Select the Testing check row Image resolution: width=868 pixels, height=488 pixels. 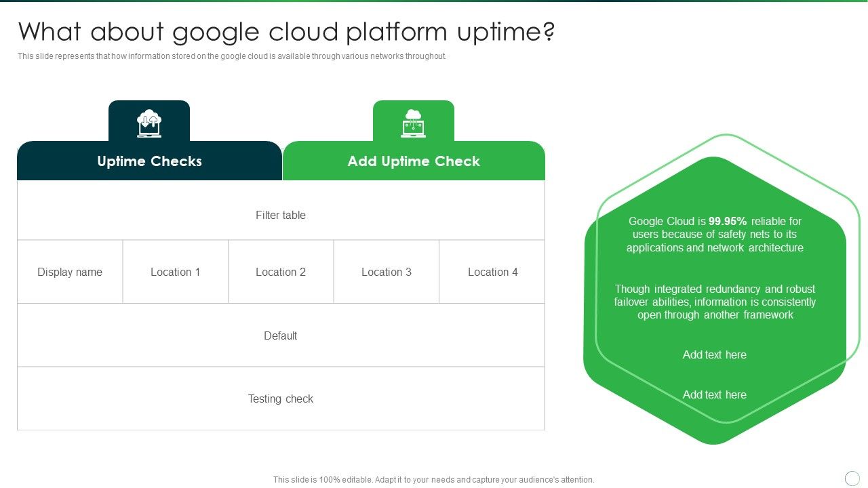coord(281,399)
